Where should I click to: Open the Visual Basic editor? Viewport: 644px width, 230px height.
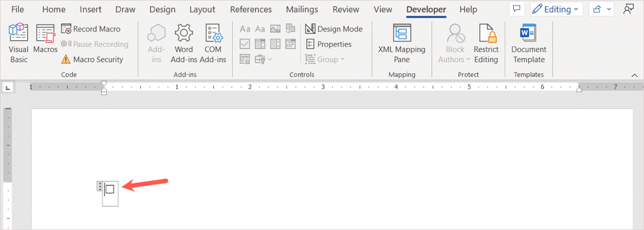[x=18, y=43]
